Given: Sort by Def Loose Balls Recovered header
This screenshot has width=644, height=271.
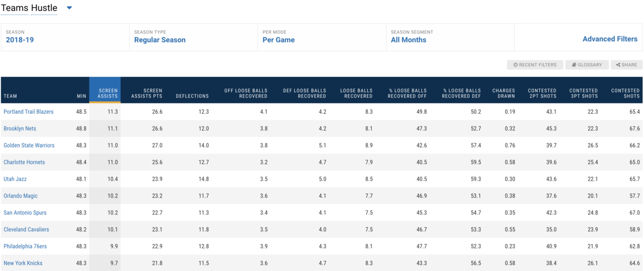Looking at the screenshot, I should pos(304,93).
